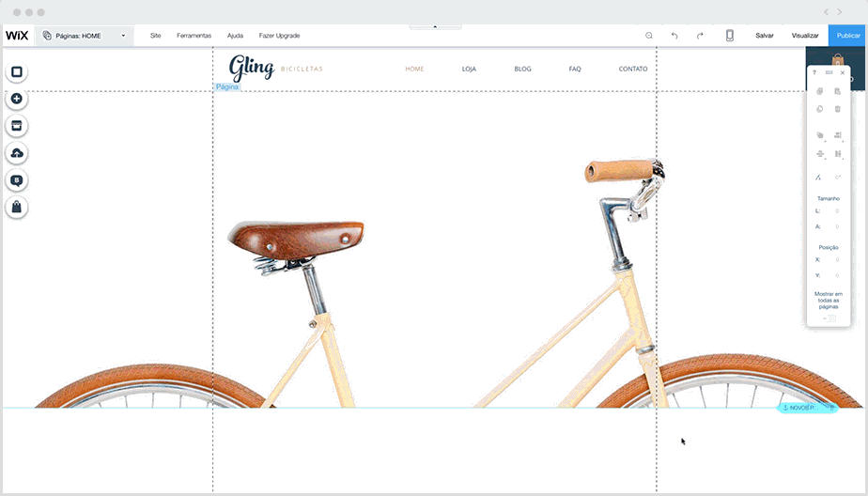The image size is (868, 496).
Task: Open the Fazer Upgrade menu
Action: click(280, 36)
